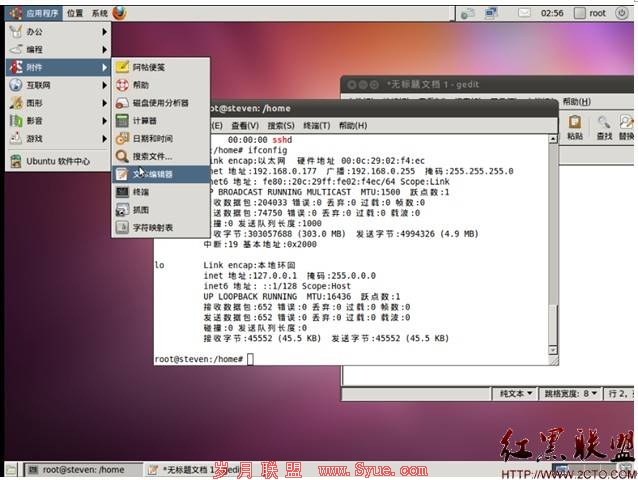The height and width of the screenshot is (480, 638).
Task: Open 帮助(H) menu in terminal window
Action: pos(353,126)
